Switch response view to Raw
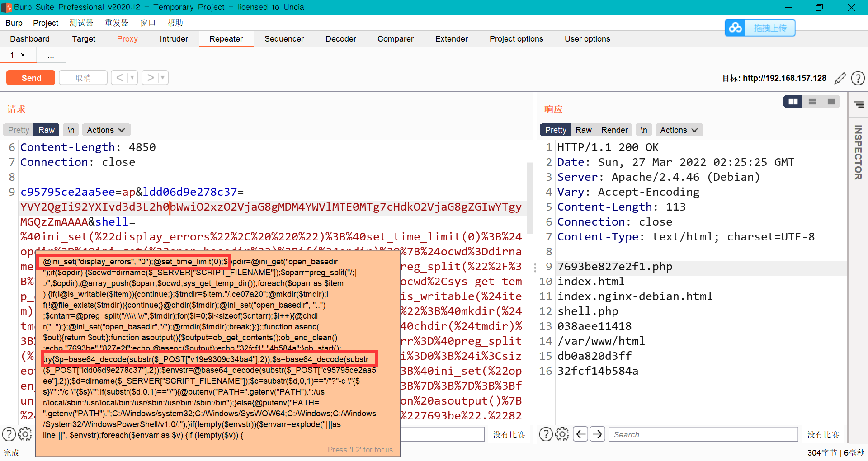The height and width of the screenshot is (461, 868). pyautogui.click(x=583, y=130)
